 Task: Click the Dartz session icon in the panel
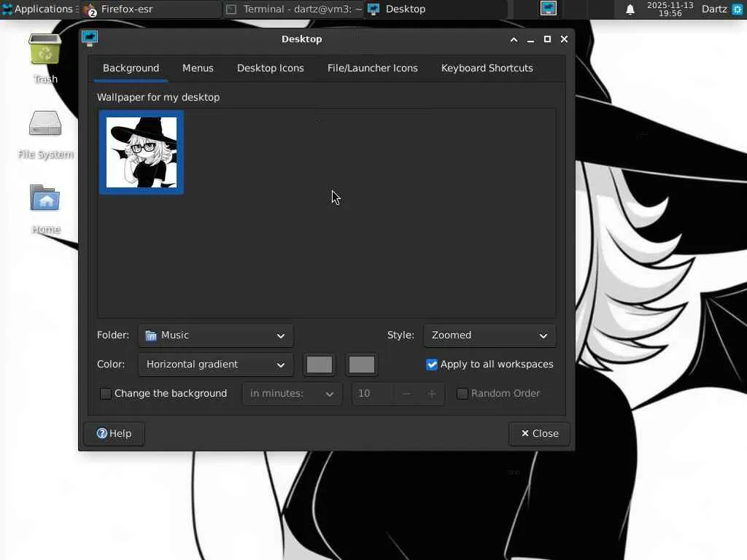click(737, 9)
